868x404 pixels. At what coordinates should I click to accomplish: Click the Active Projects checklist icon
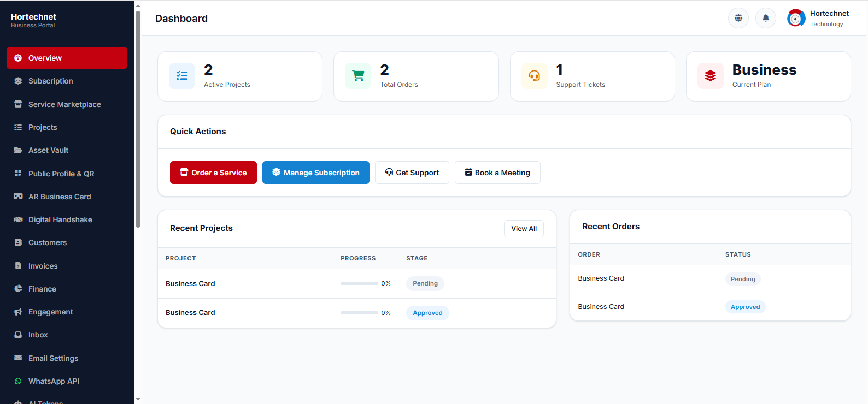click(x=182, y=76)
